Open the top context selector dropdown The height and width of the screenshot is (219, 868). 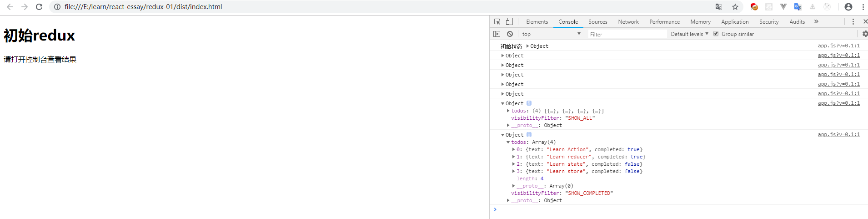pos(551,34)
